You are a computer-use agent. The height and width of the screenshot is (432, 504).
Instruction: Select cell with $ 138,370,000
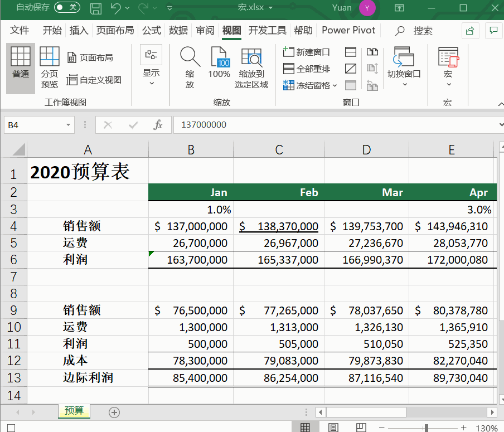tap(279, 226)
